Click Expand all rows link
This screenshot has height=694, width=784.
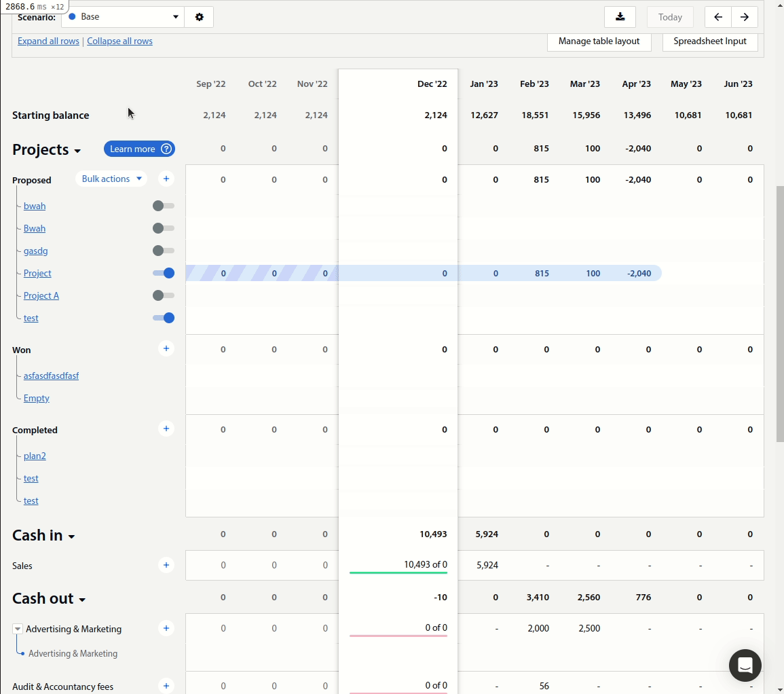click(x=48, y=41)
